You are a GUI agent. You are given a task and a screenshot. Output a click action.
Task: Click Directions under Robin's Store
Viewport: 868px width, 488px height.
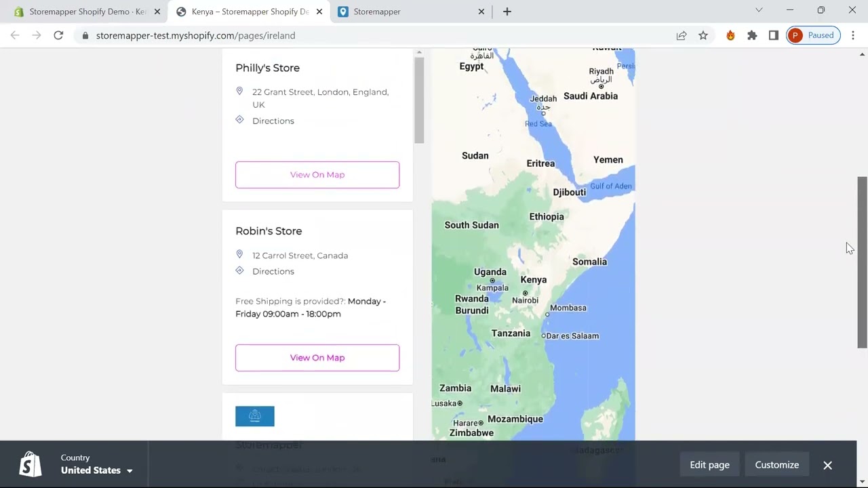tap(273, 271)
